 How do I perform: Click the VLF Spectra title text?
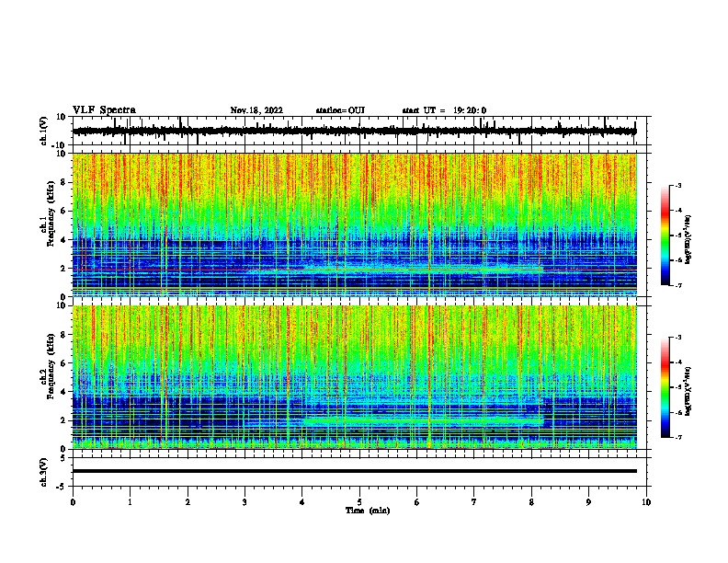pos(104,110)
